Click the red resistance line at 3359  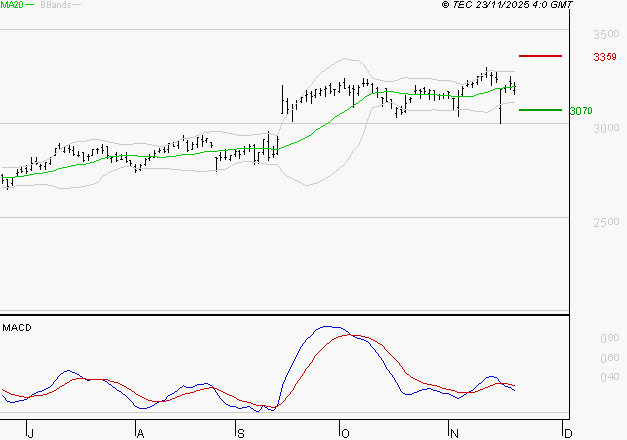540,56
